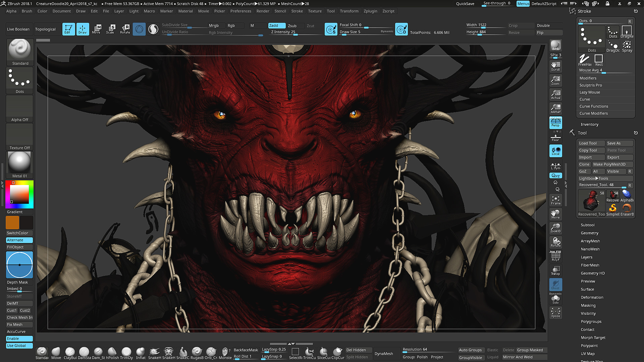
Task: Click the Frame mesh icon
Action: tap(555, 200)
